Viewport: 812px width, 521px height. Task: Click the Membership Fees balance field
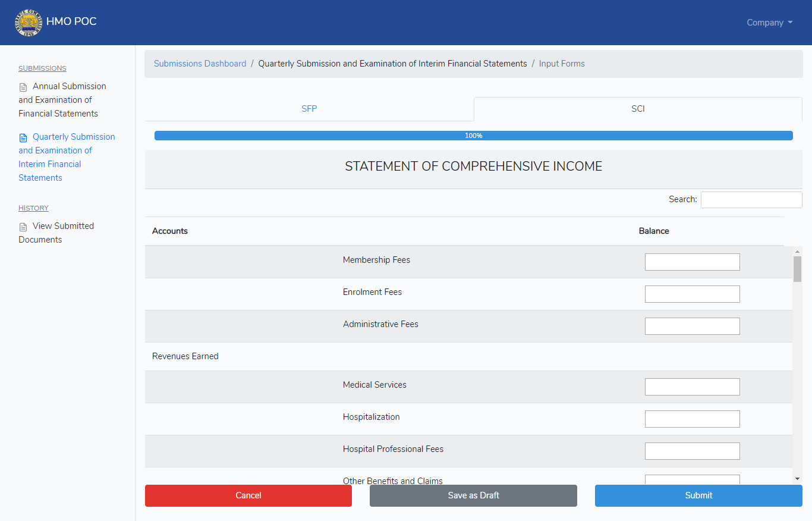[x=693, y=262]
